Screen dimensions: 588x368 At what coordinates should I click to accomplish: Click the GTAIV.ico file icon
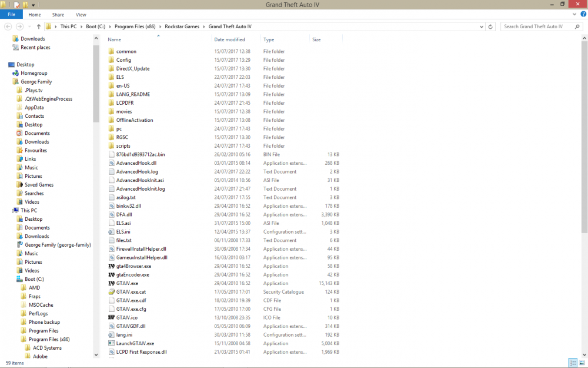[x=112, y=317]
